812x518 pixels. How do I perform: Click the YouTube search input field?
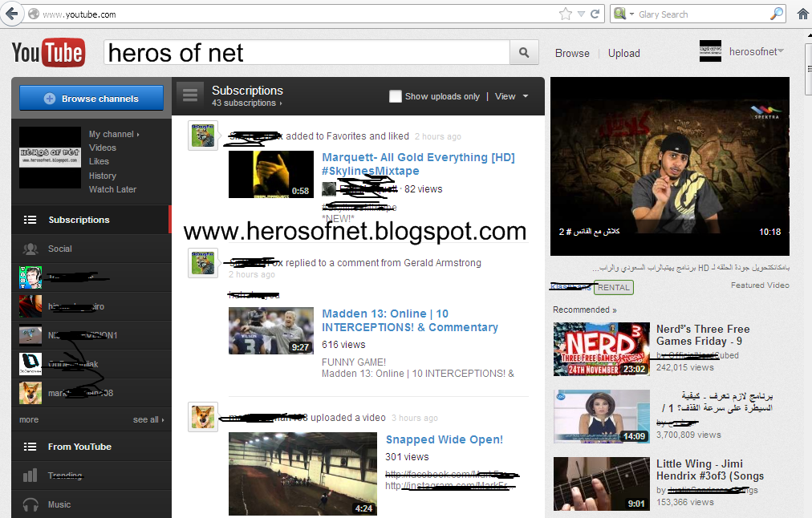coord(307,52)
